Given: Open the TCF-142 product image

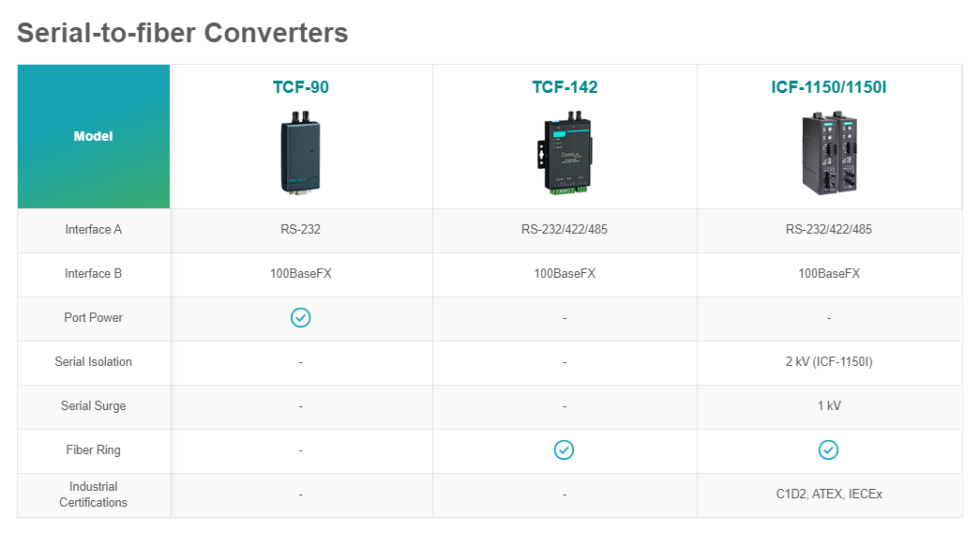Looking at the screenshot, I should (x=565, y=153).
